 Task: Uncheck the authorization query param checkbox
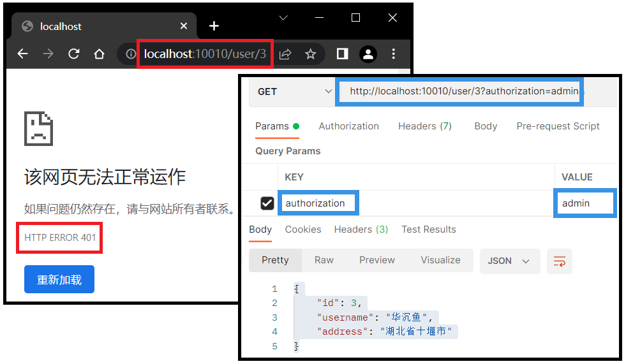[267, 203]
